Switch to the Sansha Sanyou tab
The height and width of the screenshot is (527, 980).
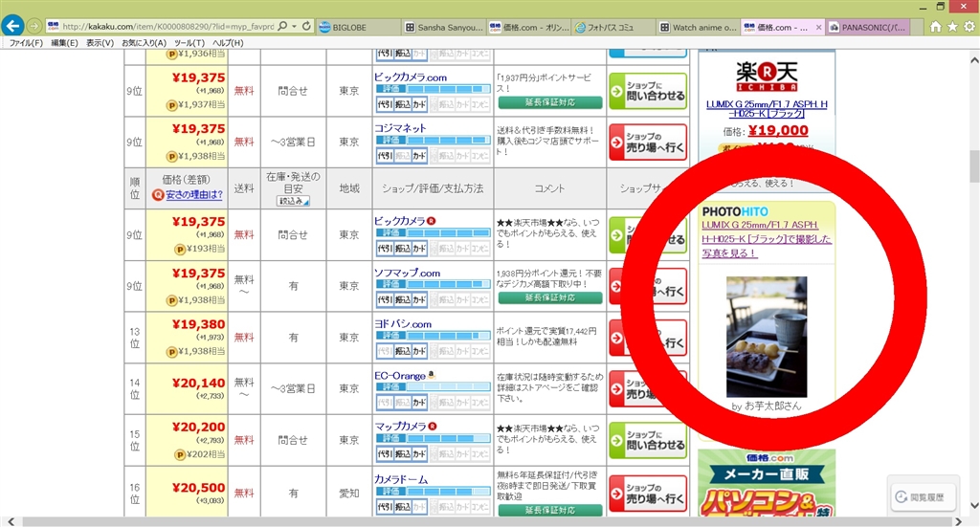(444, 28)
